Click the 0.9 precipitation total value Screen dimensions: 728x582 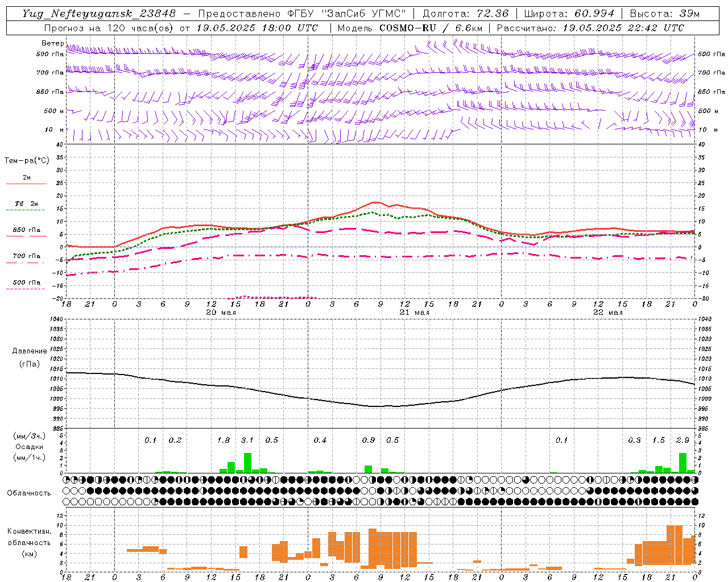(x=369, y=440)
